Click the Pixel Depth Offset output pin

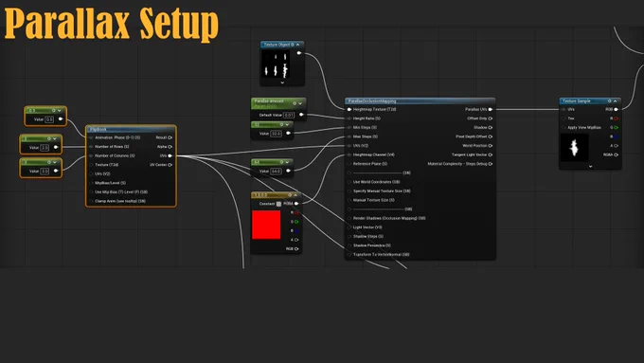pyautogui.click(x=491, y=136)
